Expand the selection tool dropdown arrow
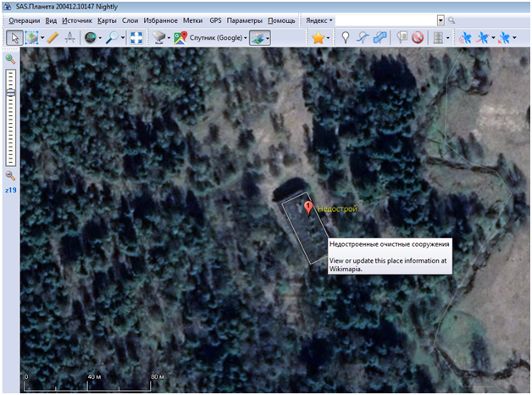The width and height of the screenshot is (532, 395). pos(42,37)
